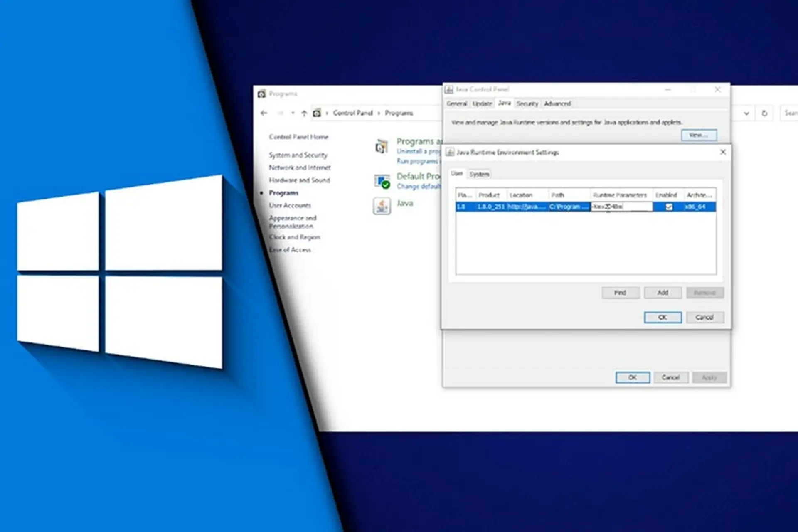Select the 1.8.0_251 product cell

pyautogui.click(x=491, y=207)
